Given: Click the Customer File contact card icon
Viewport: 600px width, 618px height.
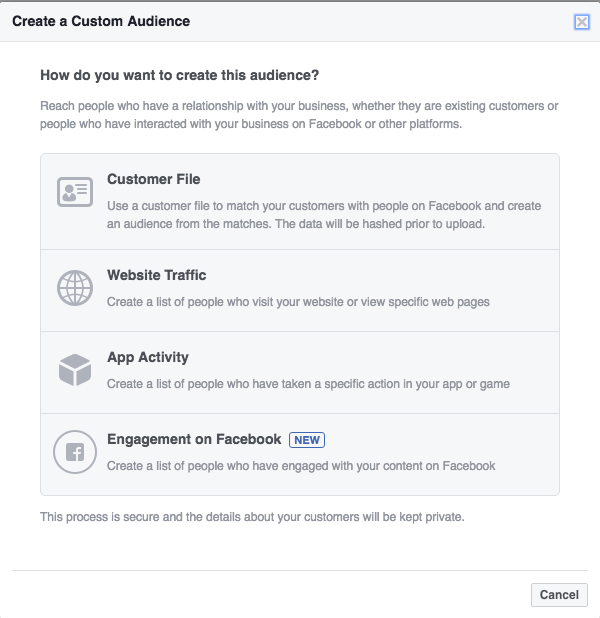Looking at the screenshot, I should coord(75,192).
